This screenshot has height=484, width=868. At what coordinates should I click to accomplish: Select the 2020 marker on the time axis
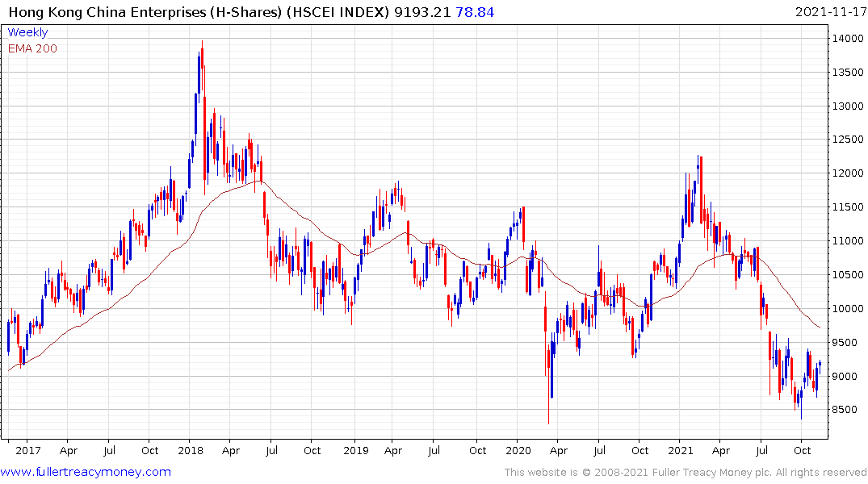(519, 450)
